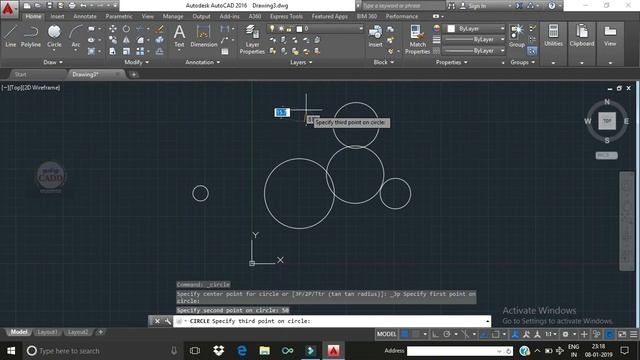Click the AutoCAD application menu button
Viewport: 640px width, 360px height.
tap(8, 9)
